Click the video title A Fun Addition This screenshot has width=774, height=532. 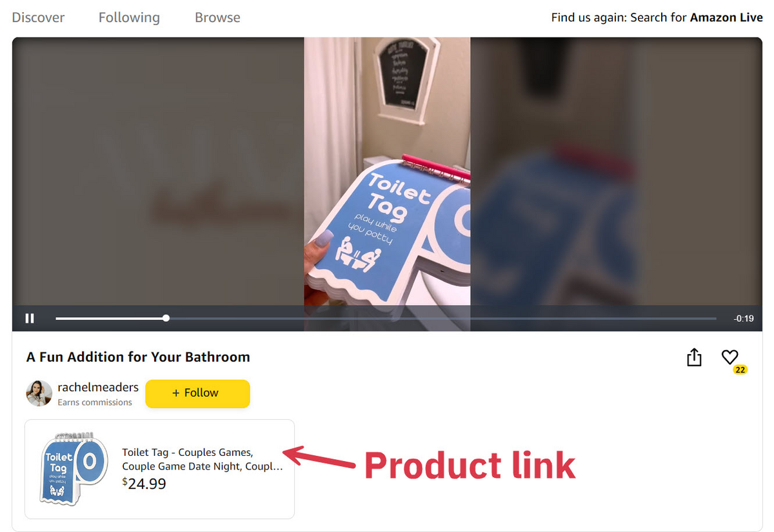[138, 357]
